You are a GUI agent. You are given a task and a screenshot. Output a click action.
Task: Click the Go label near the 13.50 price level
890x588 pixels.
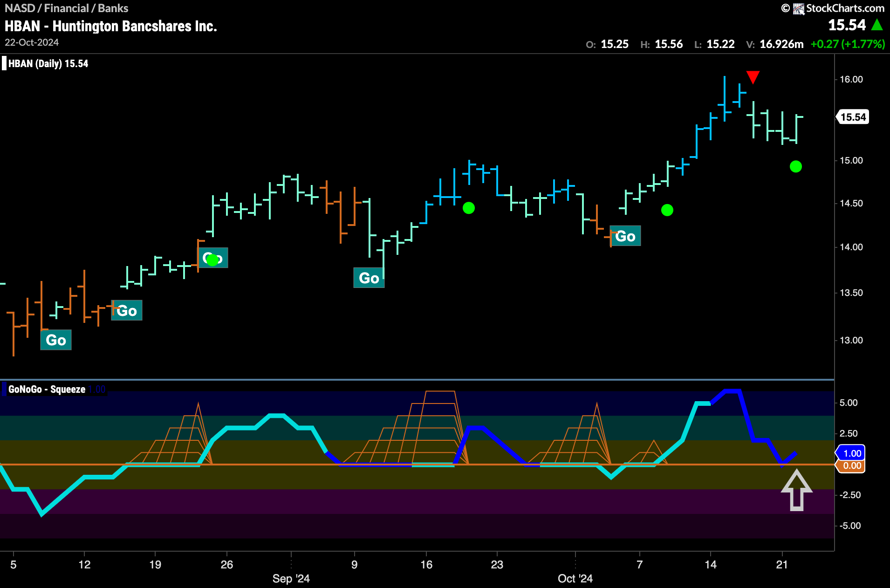369,278
